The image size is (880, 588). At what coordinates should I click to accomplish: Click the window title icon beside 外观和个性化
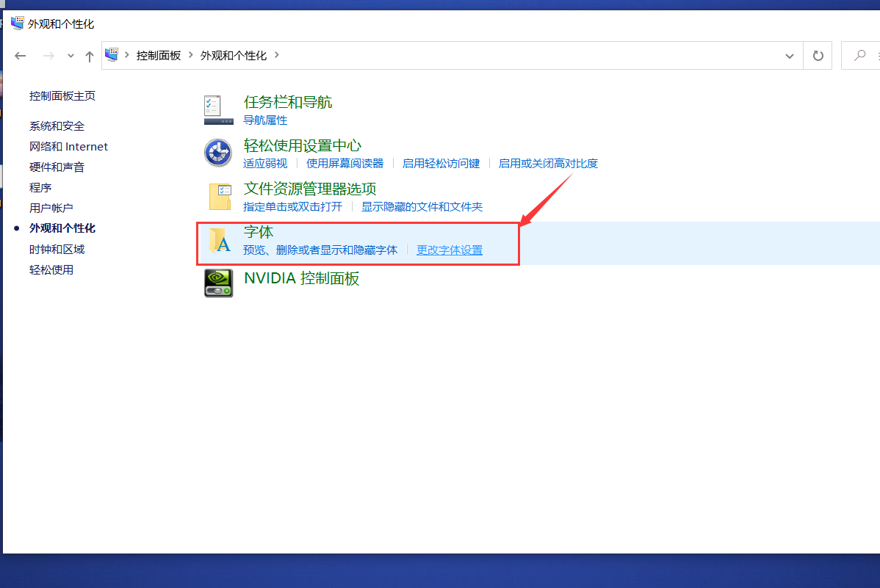tap(18, 23)
